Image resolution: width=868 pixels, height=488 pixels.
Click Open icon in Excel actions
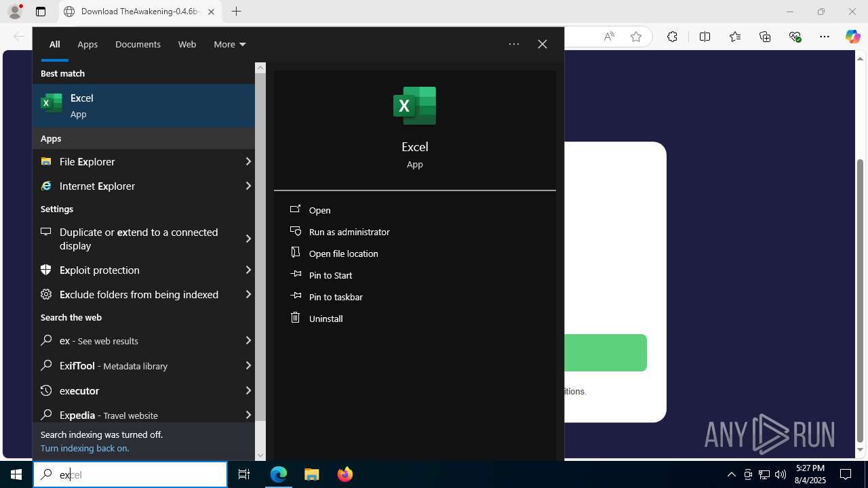click(x=295, y=209)
